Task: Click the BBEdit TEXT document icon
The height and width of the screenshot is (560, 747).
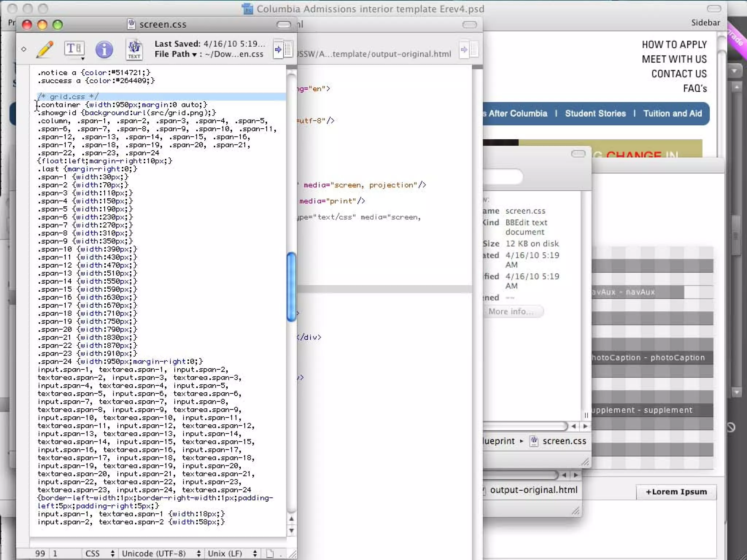Action: 134,49
